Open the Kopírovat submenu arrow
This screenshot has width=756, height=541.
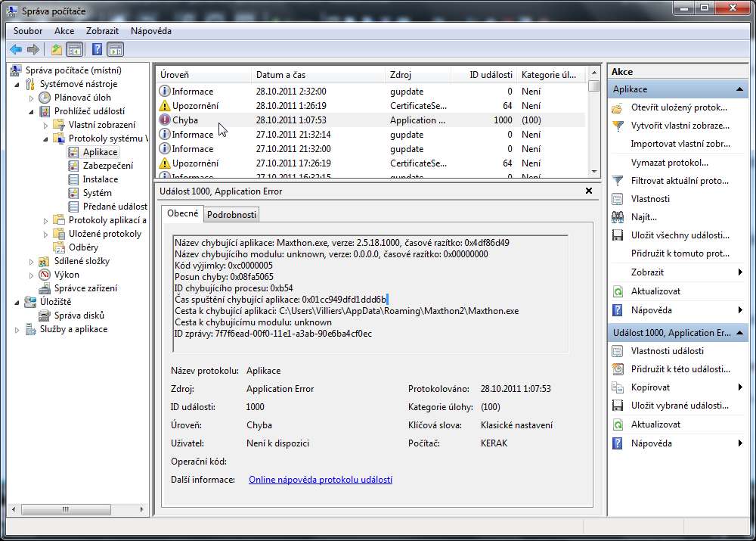(x=740, y=387)
